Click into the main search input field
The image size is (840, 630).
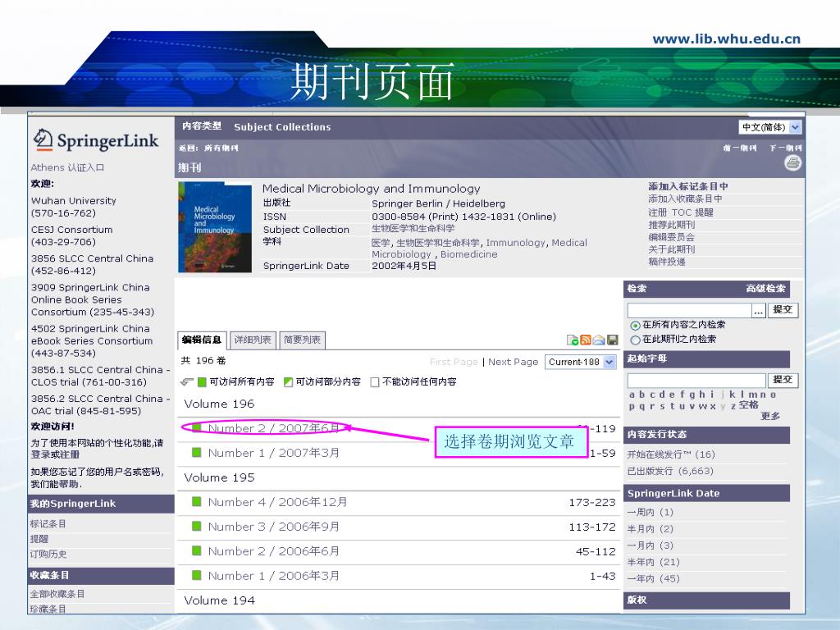coord(689,311)
